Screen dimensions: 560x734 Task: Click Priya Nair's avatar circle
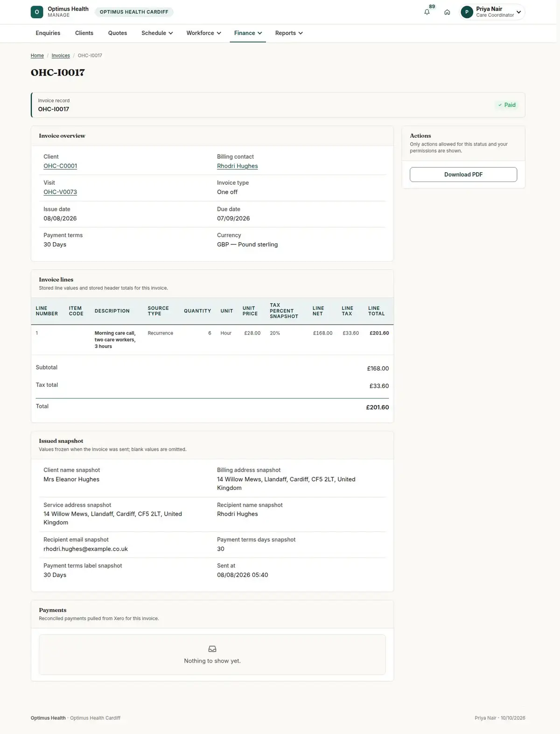point(467,12)
